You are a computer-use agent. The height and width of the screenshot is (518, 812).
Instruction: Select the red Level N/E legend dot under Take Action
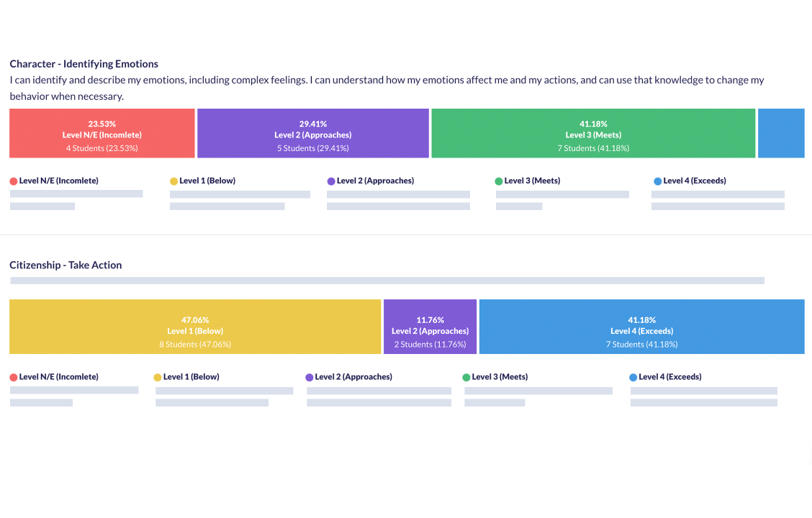pos(12,376)
